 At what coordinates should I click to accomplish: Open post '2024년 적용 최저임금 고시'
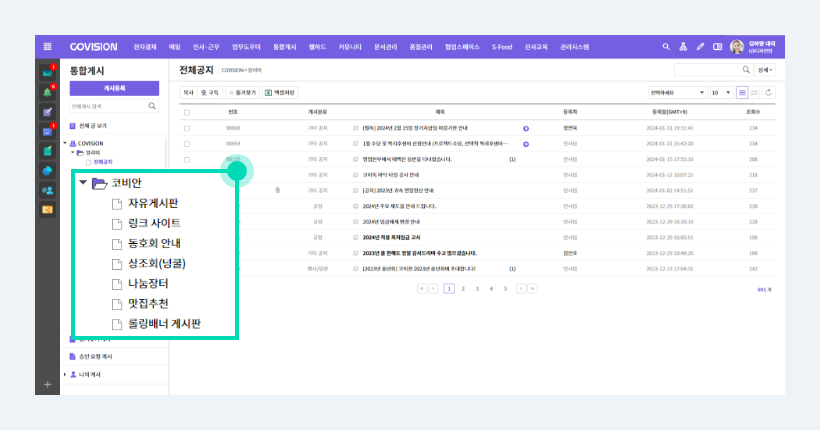[x=391, y=237]
